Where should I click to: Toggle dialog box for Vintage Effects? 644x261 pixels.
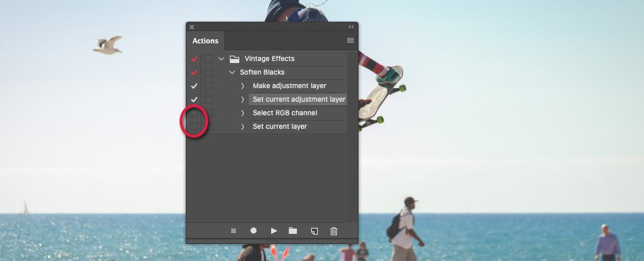point(209,59)
